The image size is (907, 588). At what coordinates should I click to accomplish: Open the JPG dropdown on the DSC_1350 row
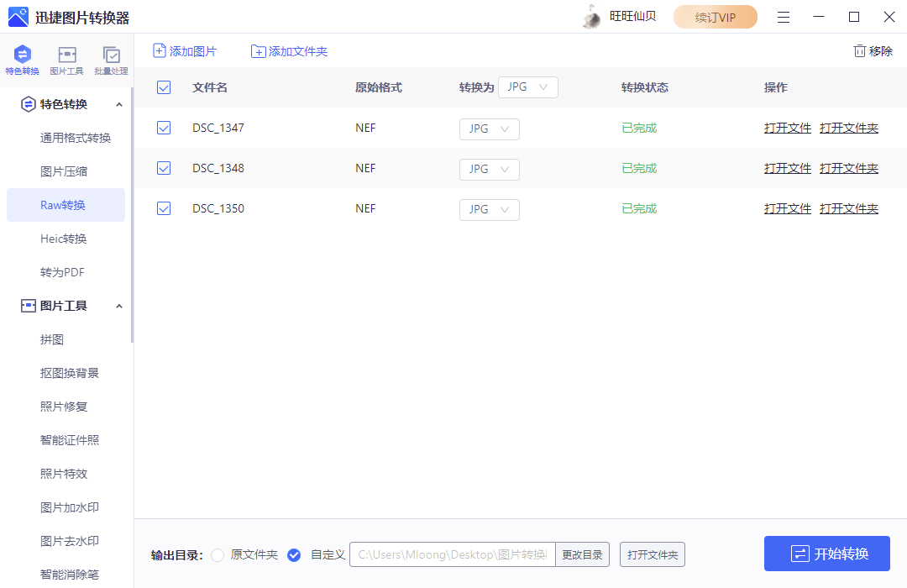point(490,209)
